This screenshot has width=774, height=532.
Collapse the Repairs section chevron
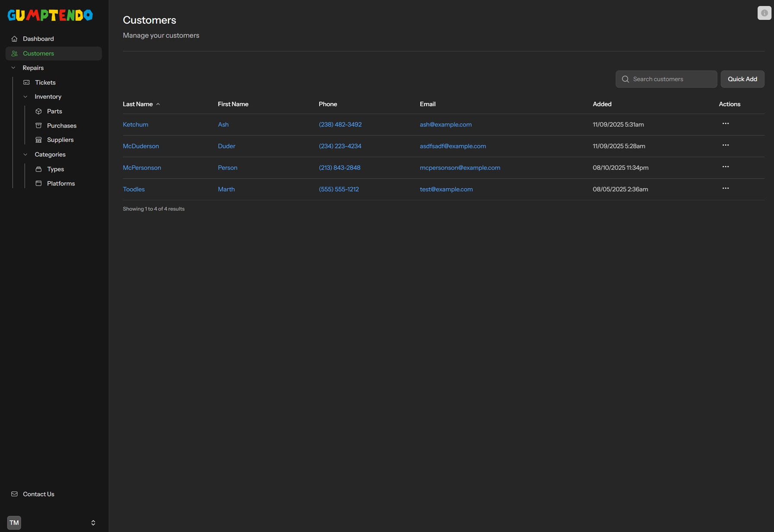(13, 68)
